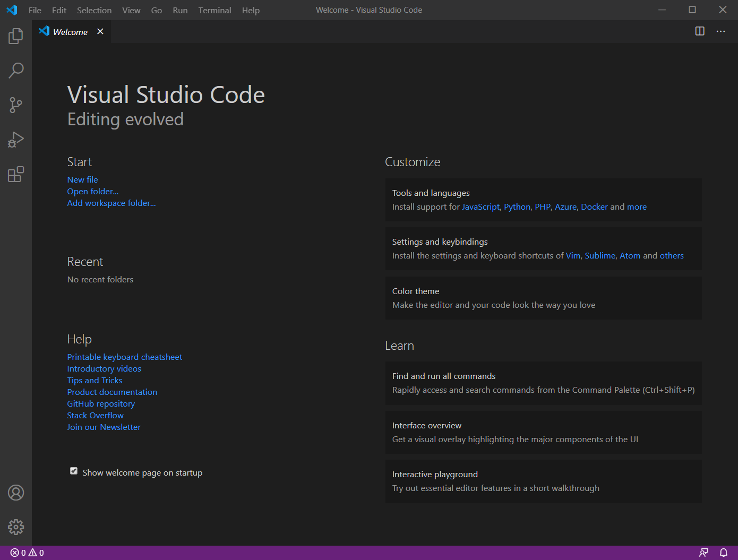Click the errors count in status bar

click(x=18, y=553)
